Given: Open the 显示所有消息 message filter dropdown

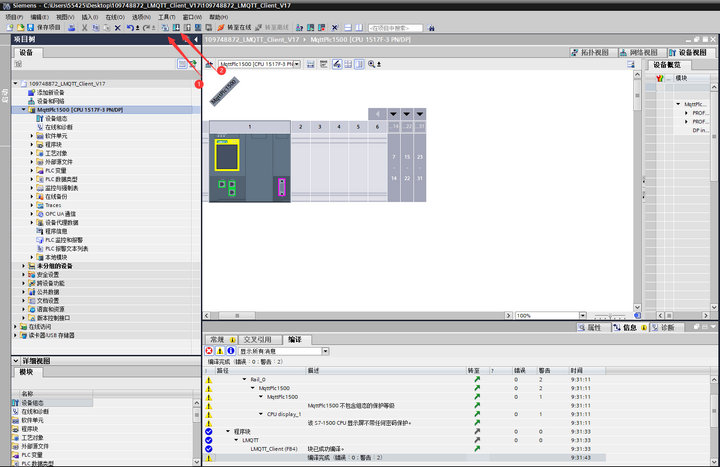Looking at the screenshot, I should coord(325,351).
